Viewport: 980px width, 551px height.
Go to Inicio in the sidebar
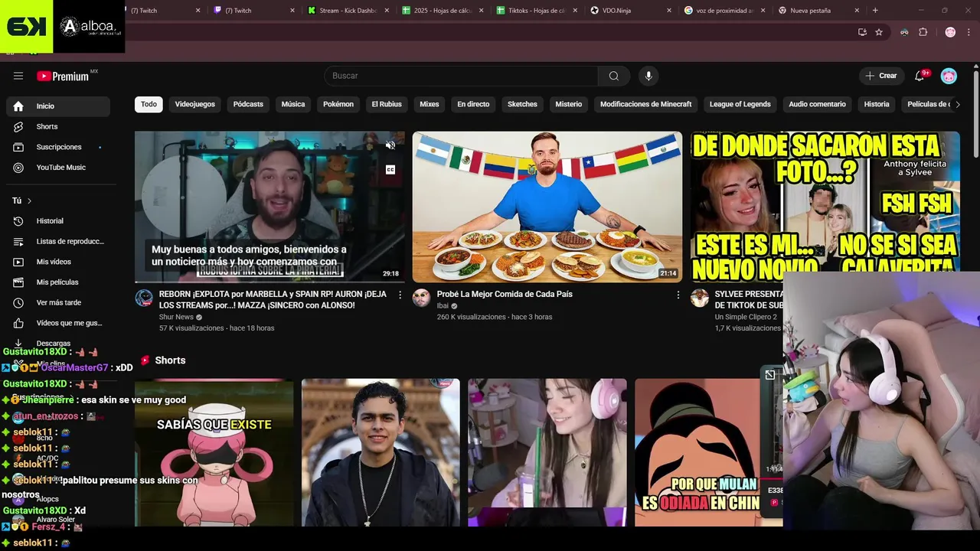tap(58, 106)
